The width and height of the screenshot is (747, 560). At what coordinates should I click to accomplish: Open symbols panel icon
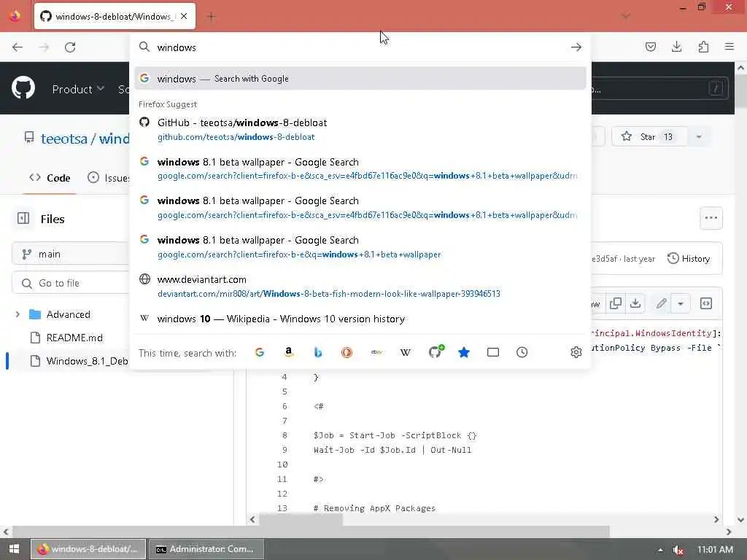[x=706, y=304]
